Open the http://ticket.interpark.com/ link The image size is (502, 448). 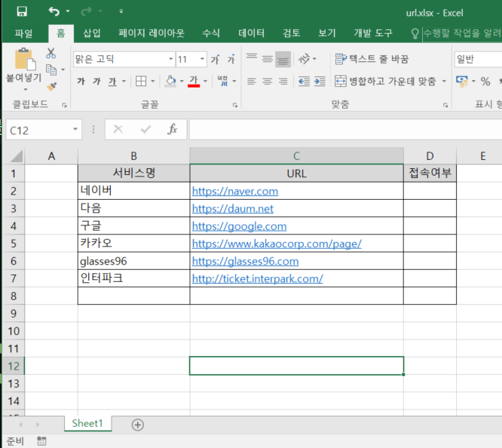click(x=257, y=279)
